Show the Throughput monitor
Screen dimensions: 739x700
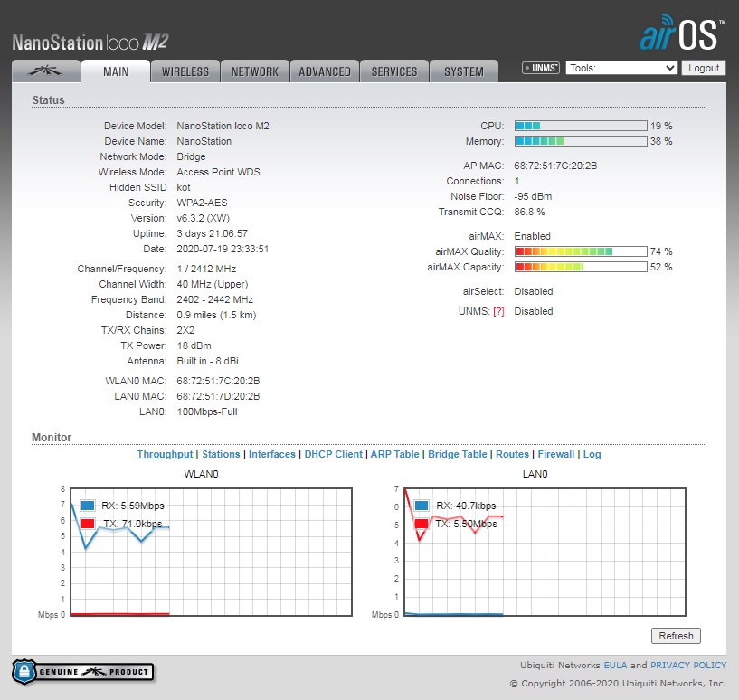click(x=165, y=454)
